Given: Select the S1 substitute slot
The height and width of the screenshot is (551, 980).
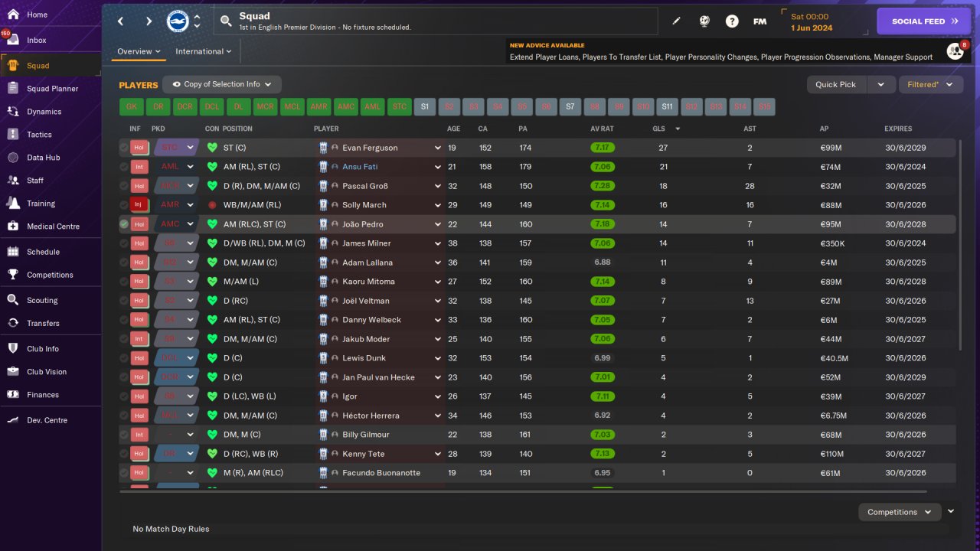Looking at the screenshot, I should (425, 106).
